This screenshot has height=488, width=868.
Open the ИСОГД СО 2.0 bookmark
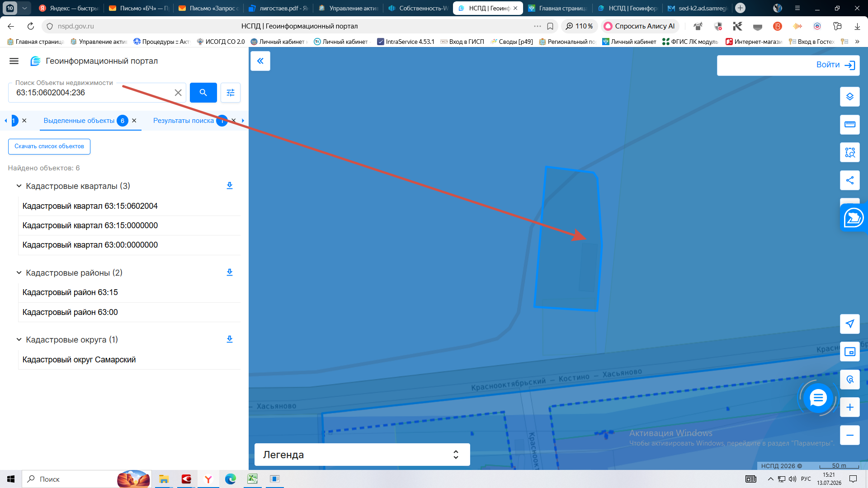click(x=221, y=42)
